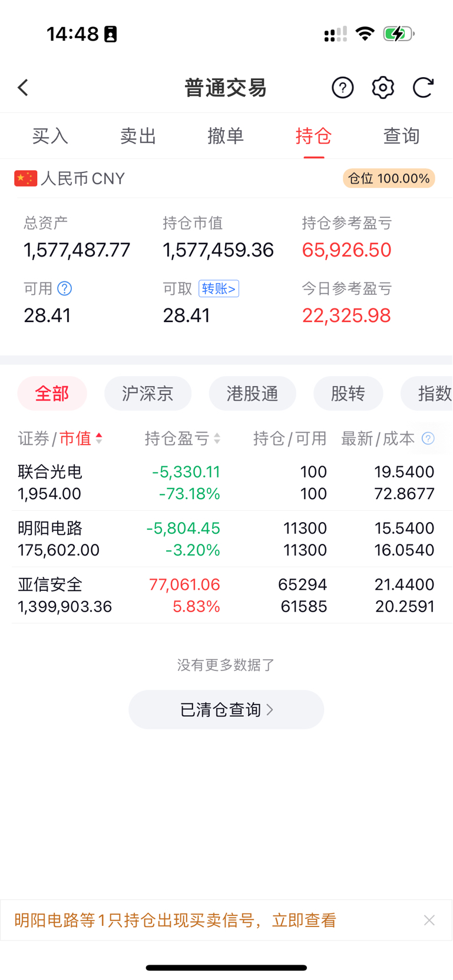This screenshot has width=453, height=980.
Task: Sort holdings by 持仓盈亏 column
Action: tap(183, 438)
